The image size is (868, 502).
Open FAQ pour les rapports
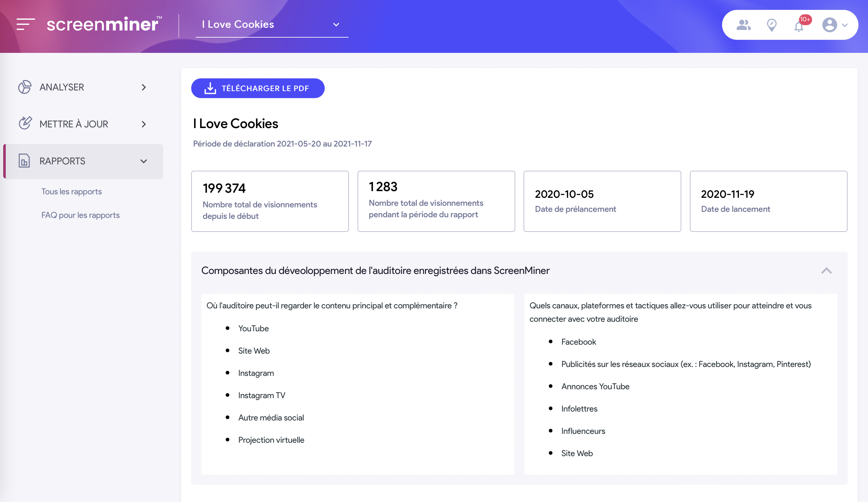pos(81,215)
